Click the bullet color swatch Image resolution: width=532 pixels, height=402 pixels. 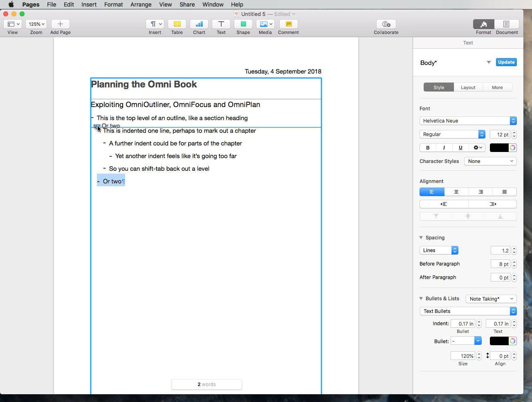(x=499, y=341)
